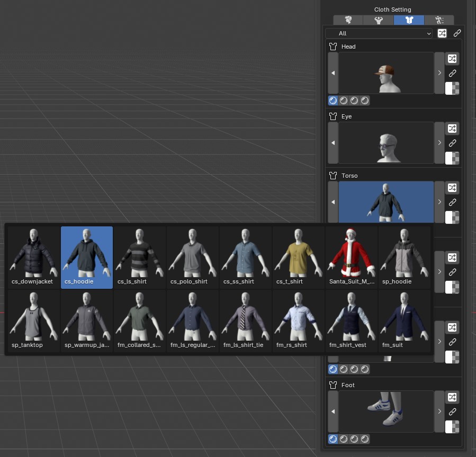Go to previous Eye item
Viewport: 476px width, 457px height.
tap(333, 143)
